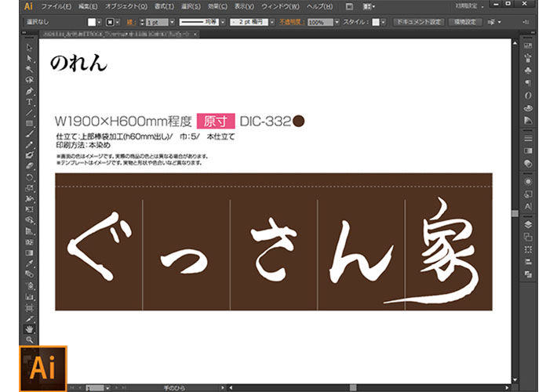Select the Column Graph tool

[x=29, y=296]
